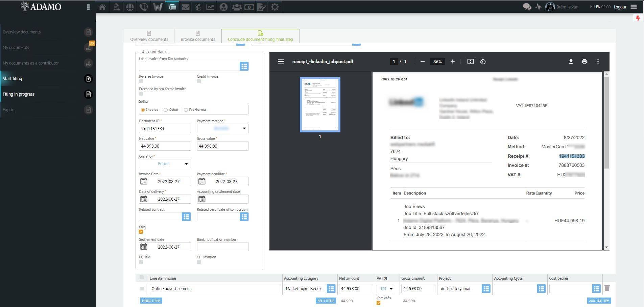Print the receipt_-linkedin_jobpost.pdf document
Image resolution: width=644 pixels, height=307 pixels.
coord(584,61)
